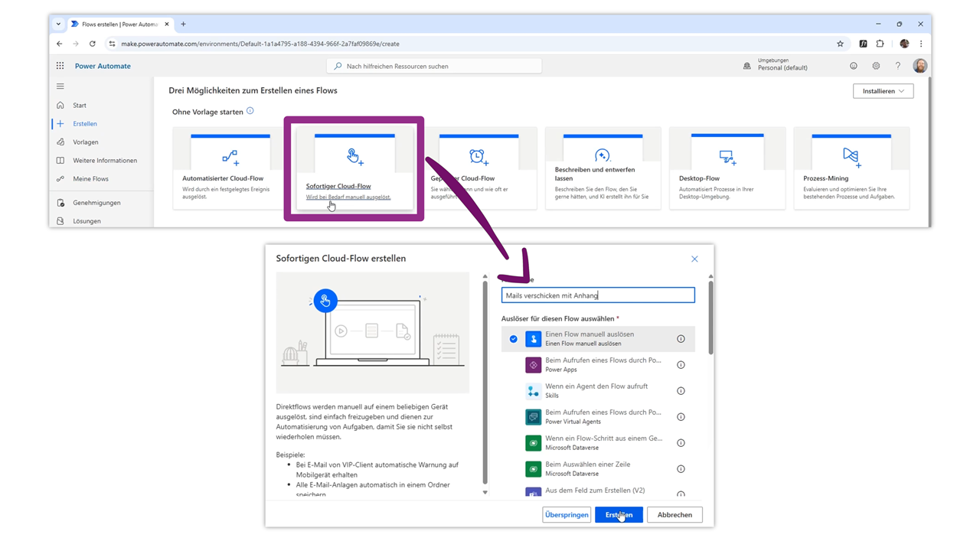The image size is (980, 551).
Task: Show info for the Skills trigger
Action: point(681,391)
